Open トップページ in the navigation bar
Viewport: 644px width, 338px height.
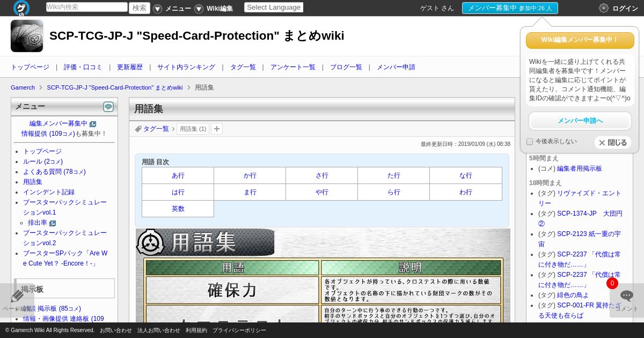coord(30,67)
